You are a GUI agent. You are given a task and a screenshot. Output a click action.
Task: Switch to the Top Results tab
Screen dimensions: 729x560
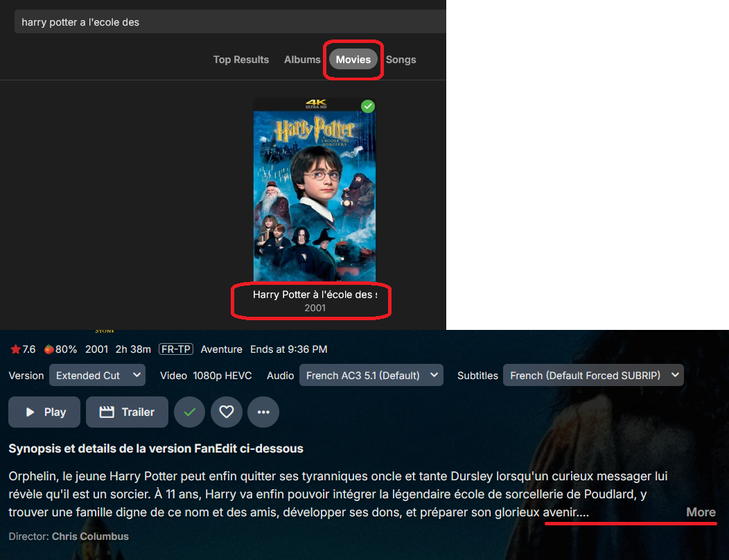[x=241, y=60]
